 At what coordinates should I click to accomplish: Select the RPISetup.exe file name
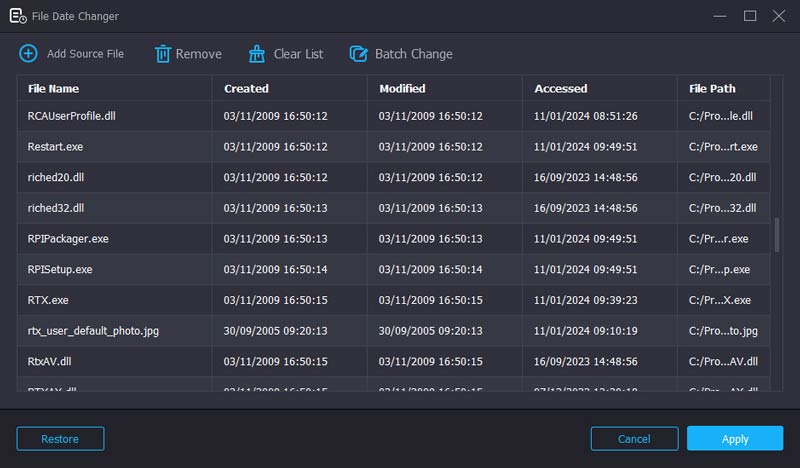(x=60, y=269)
